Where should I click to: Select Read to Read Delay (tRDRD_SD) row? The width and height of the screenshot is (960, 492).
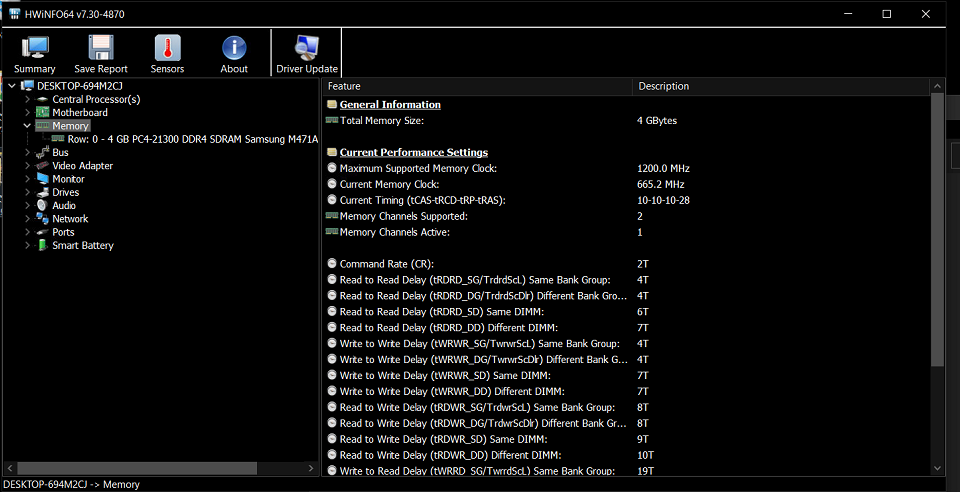626,311
